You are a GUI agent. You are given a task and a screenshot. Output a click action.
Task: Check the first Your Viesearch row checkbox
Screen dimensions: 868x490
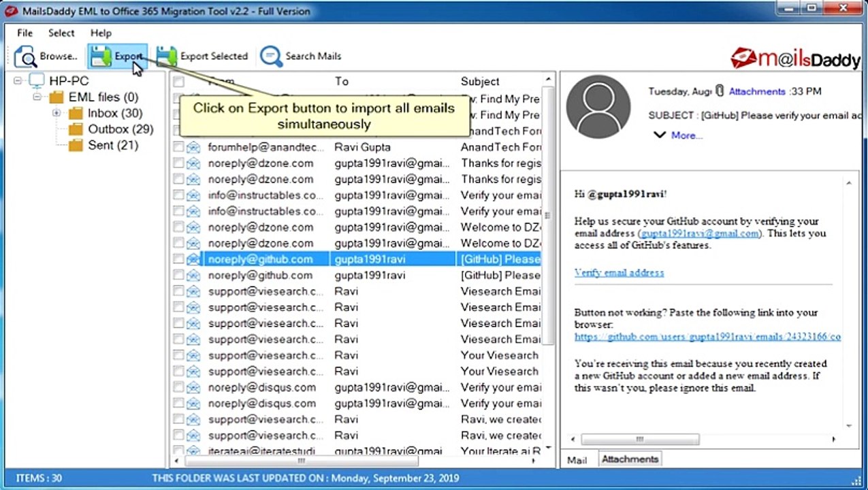[178, 355]
